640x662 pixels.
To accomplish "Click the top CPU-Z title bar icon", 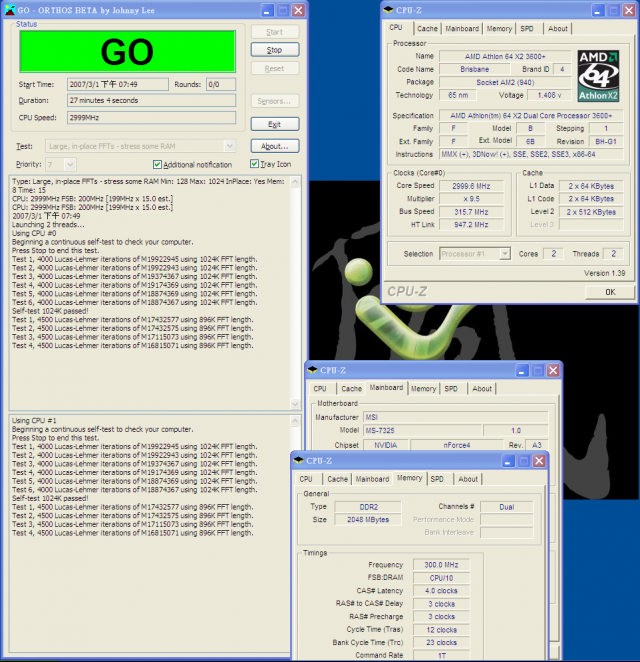I will (388, 10).
